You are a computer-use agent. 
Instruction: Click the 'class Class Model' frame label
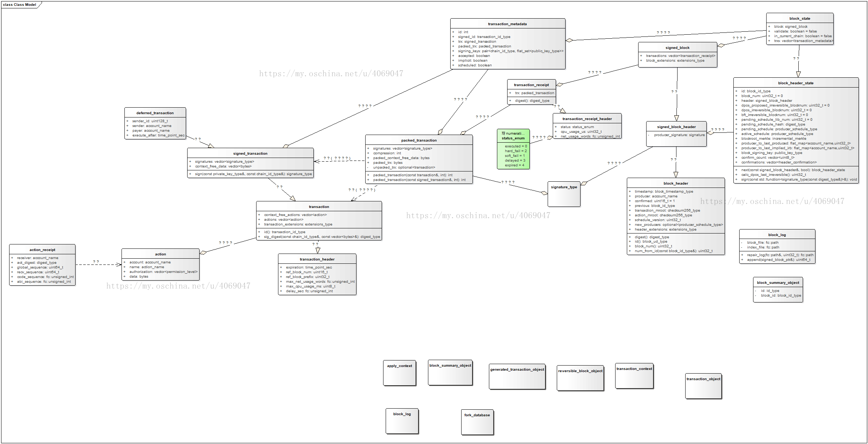pyautogui.click(x=20, y=5)
